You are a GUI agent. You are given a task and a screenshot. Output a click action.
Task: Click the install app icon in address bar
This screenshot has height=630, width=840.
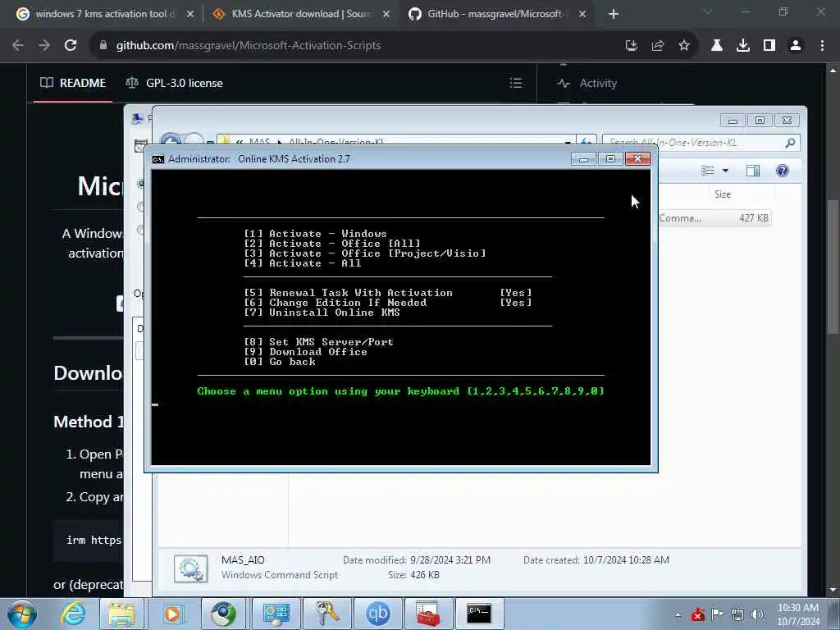tap(632, 46)
